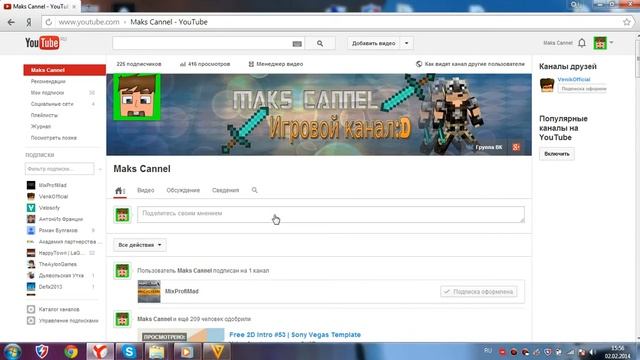Expand the Все действия dropdown
640x360 pixels.
click(x=140, y=245)
